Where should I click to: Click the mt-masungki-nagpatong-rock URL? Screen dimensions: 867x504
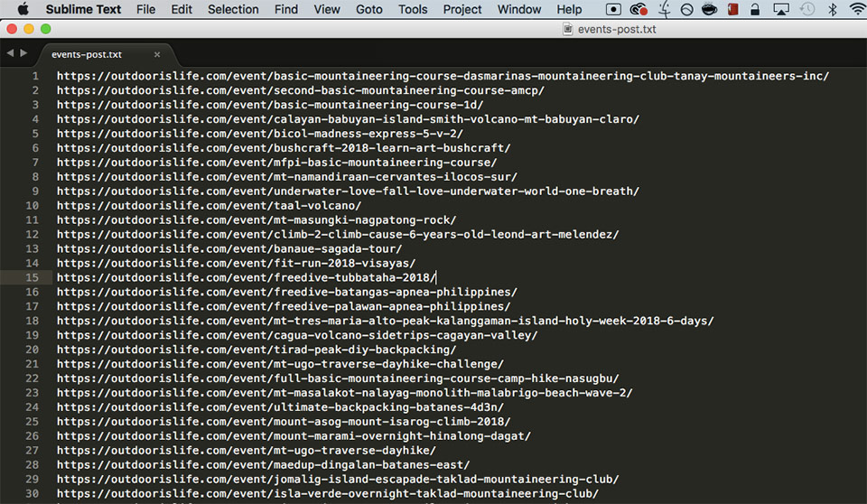(x=256, y=219)
